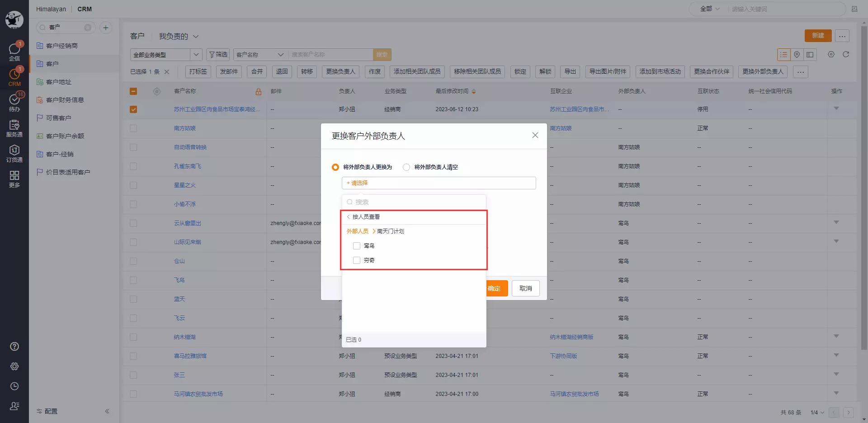Expand the 我负责的 view dropdown

[x=179, y=36]
